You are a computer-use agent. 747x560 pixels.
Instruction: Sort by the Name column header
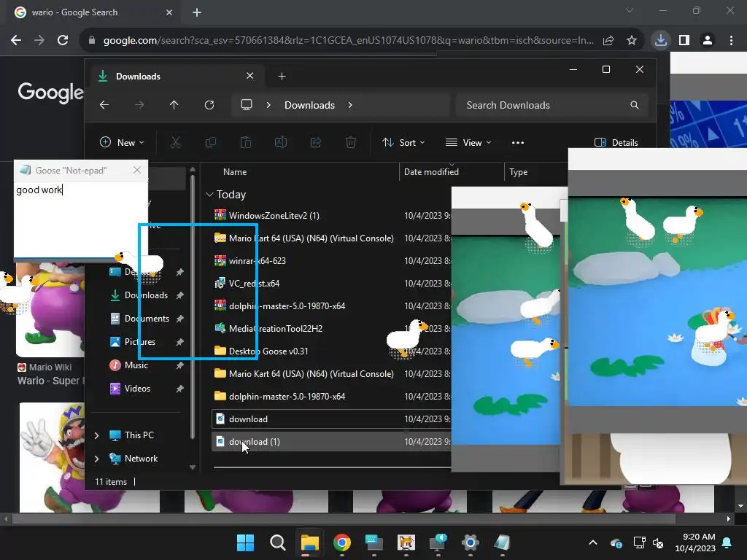(x=235, y=172)
